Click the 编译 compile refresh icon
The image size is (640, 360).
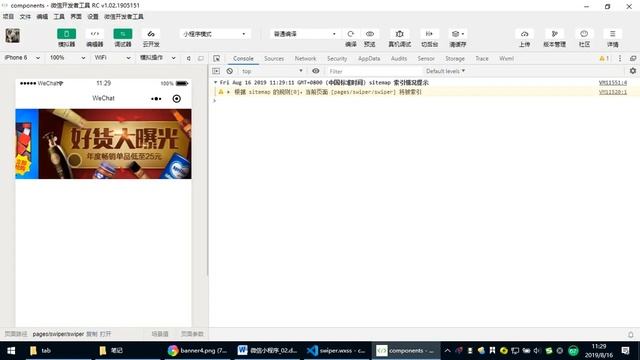click(x=351, y=34)
